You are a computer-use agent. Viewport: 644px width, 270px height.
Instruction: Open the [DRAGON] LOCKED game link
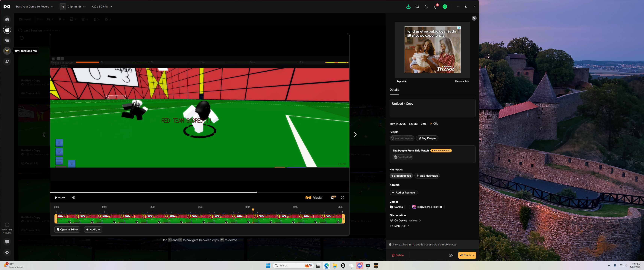429,207
